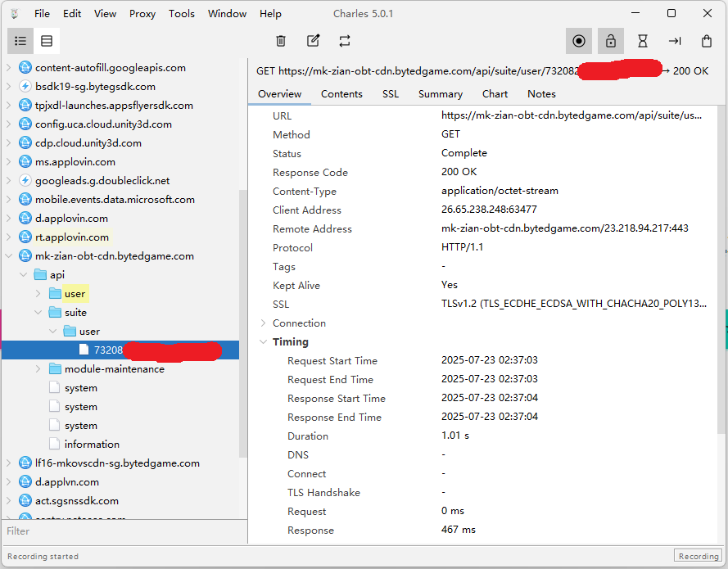Open the Proxy menu
The width and height of the screenshot is (728, 569).
pyautogui.click(x=142, y=14)
